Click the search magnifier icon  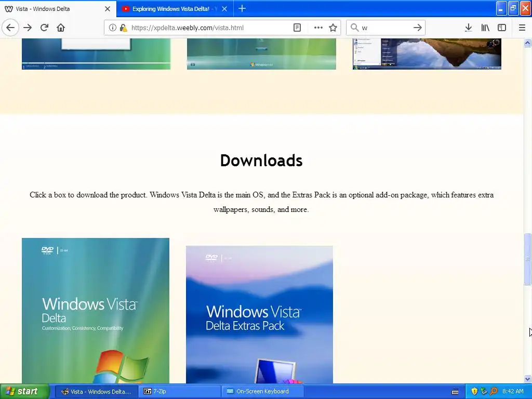tap(354, 28)
